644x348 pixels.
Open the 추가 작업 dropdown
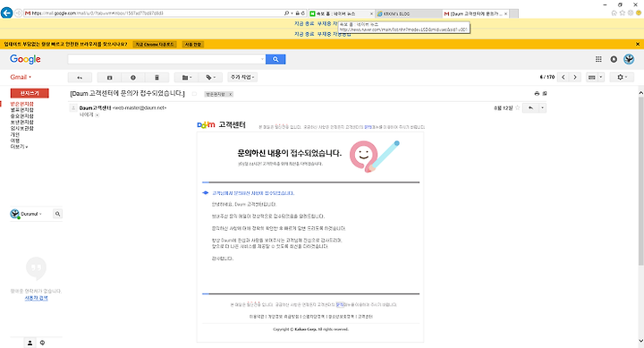(242, 77)
